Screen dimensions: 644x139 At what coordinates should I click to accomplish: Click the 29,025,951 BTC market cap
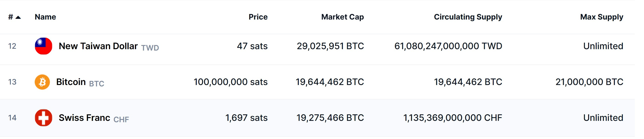[330, 46]
